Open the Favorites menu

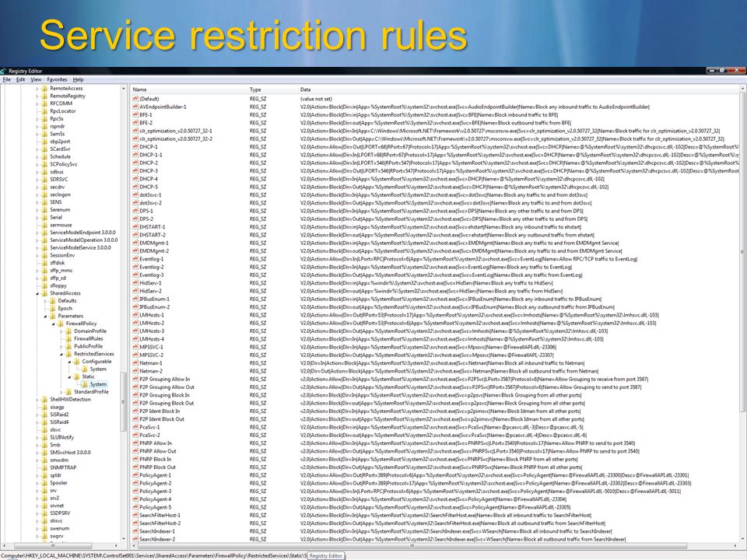(57, 79)
